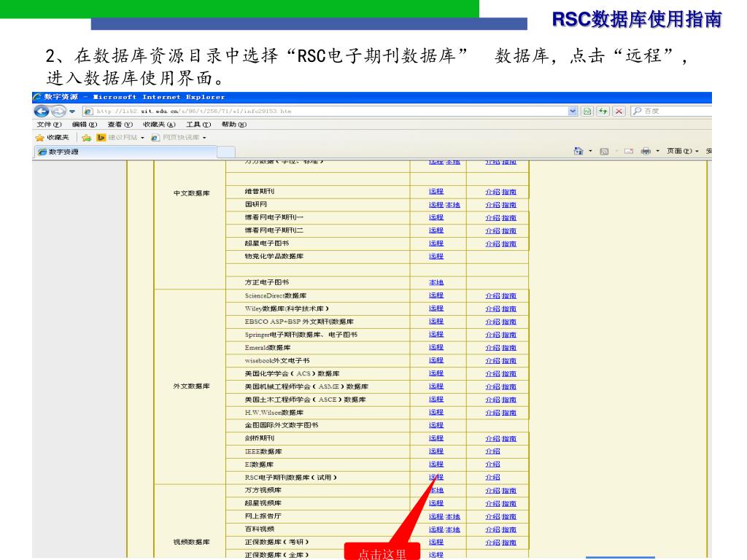Viewport: 747px width, 560px height.
Task: Click the Home icon in command bar
Action: click(578, 152)
